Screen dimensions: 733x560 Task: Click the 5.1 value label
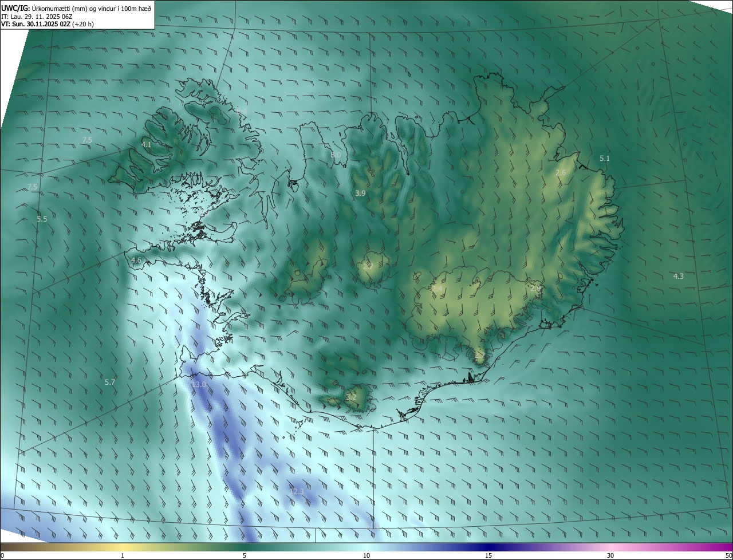[x=605, y=158]
